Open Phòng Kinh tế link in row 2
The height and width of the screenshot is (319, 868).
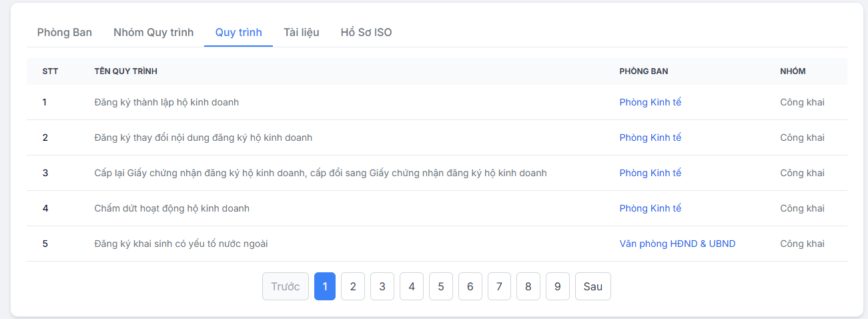click(650, 137)
